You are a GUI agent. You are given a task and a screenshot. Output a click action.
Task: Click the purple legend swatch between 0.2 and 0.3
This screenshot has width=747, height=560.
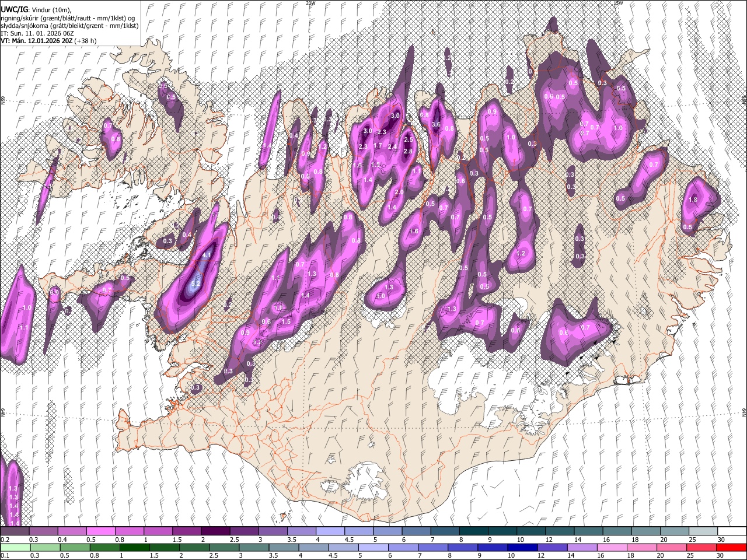pos(15,531)
